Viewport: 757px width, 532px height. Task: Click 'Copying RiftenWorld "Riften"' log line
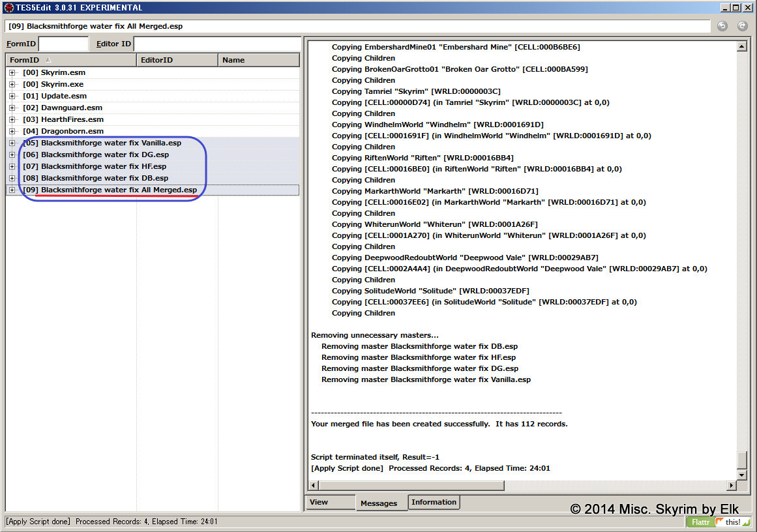pyautogui.click(x=423, y=158)
